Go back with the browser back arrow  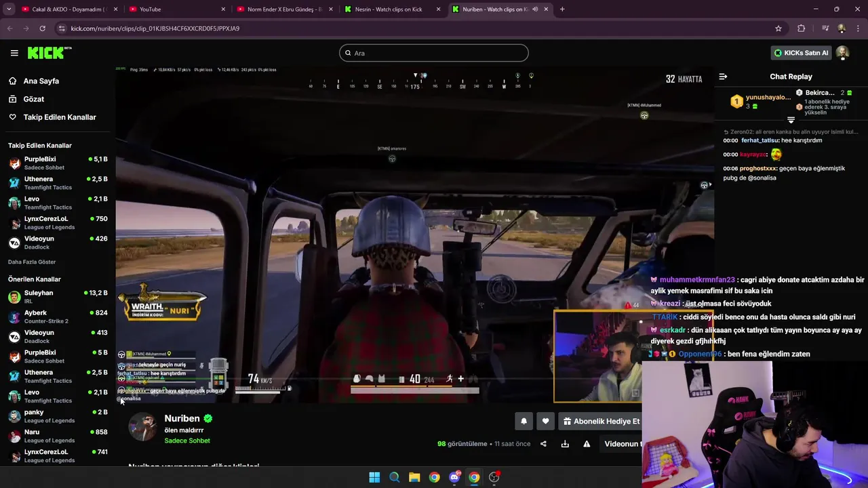tap(10, 28)
